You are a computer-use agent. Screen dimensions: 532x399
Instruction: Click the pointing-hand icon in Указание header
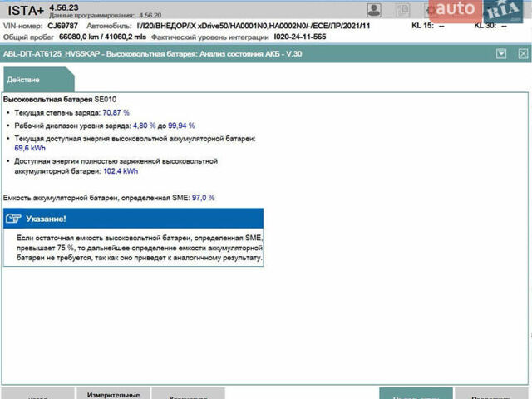14,219
